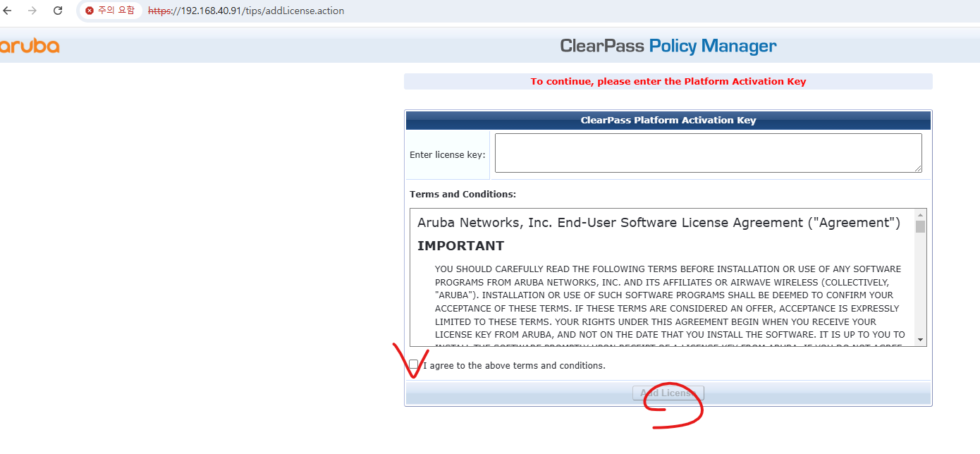Open the 주의 요함 security warning badge
The width and height of the screenshot is (980, 454).
(x=109, y=11)
